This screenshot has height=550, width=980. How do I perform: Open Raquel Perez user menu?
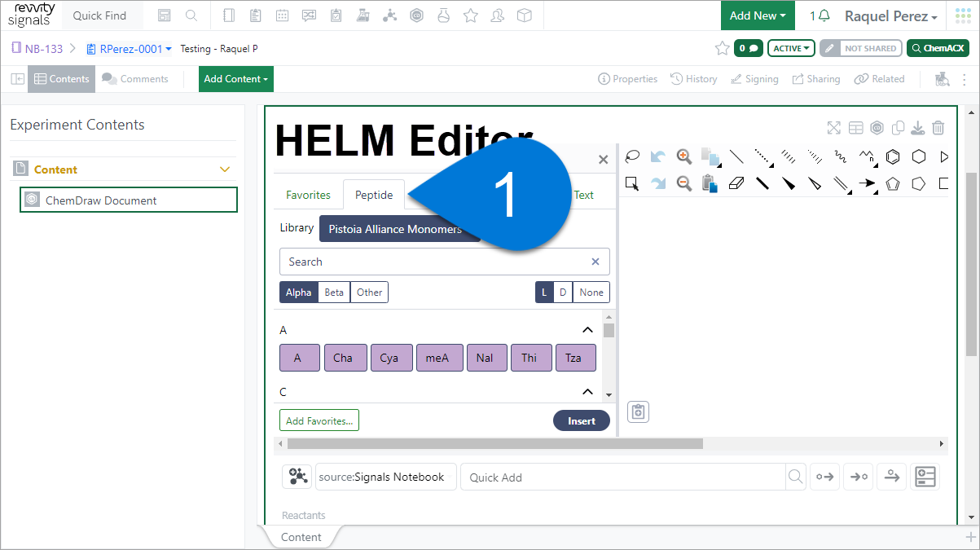(x=891, y=16)
